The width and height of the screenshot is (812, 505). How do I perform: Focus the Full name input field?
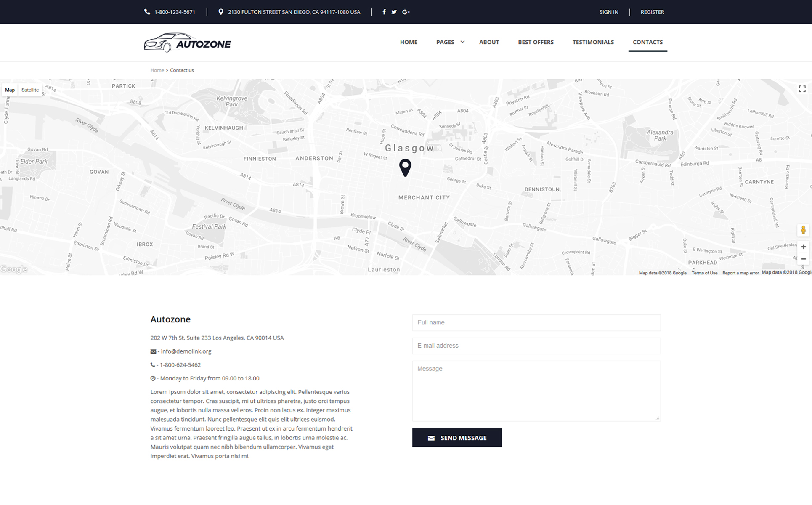coord(536,322)
